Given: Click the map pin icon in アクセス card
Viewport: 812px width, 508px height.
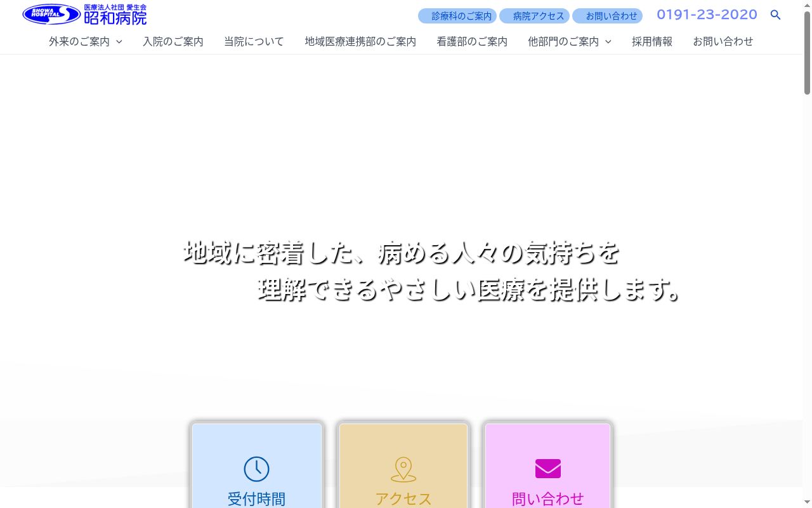Looking at the screenshot, I should click(x=403, y=469).
